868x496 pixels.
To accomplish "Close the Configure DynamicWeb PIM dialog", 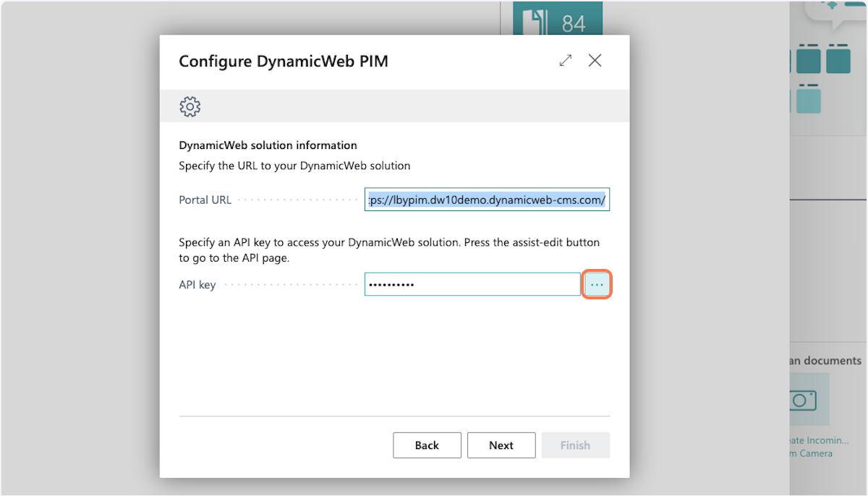I will tap(595, 61).
